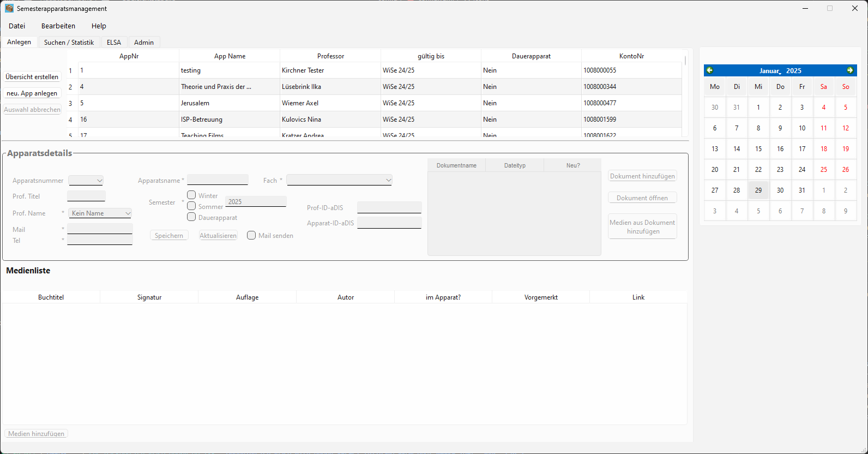
Task: Click the Apparatsname input field
Action: 218,180
